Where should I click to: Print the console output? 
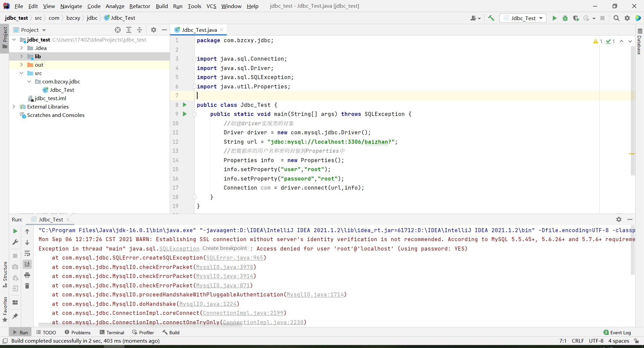coord(27,275)
